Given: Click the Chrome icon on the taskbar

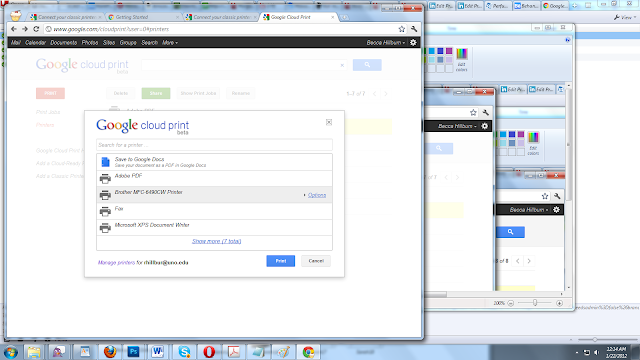Looking at the screenshot, I should pyautogui.click(x=308, y=352).
